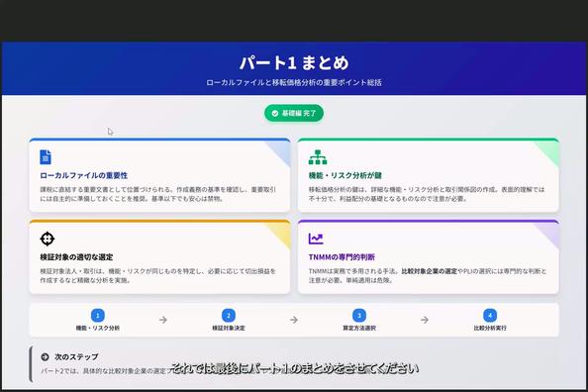
Task: Click the purple line chart icon for TNMM
Action: pos(316,239)
